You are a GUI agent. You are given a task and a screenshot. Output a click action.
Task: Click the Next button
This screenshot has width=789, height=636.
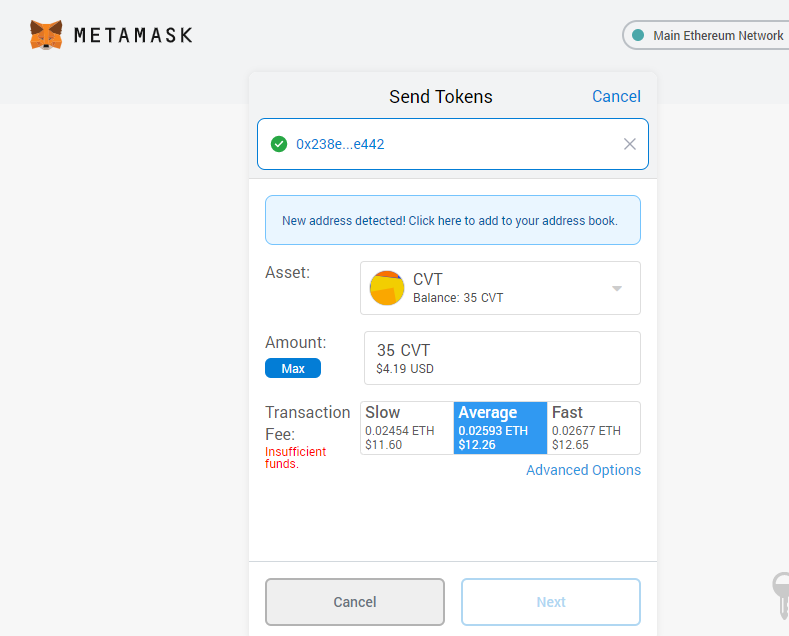pos(550,602)
